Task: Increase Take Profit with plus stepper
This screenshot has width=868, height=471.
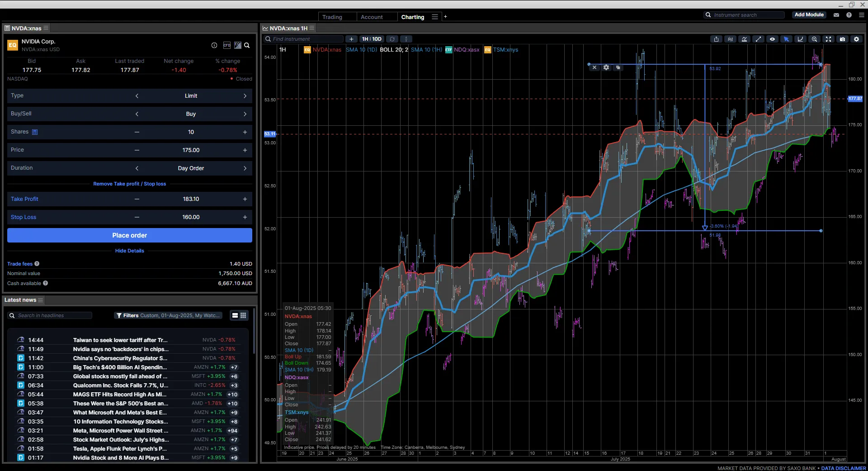Action: pyautogui.click(x=245, y=199)
